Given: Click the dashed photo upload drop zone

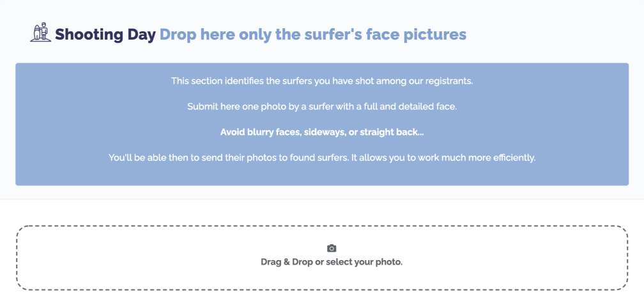Looking at the screenshot, I should [x=322, y=258].
